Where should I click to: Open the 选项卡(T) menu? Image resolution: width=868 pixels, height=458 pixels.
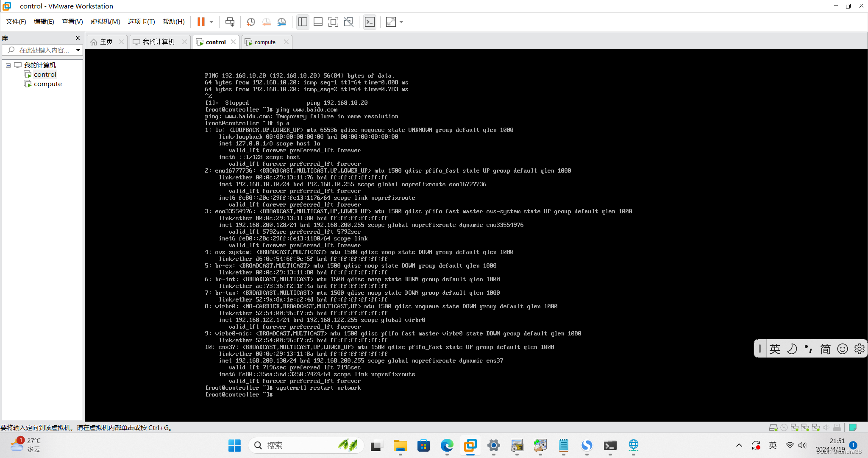[142, 22]
